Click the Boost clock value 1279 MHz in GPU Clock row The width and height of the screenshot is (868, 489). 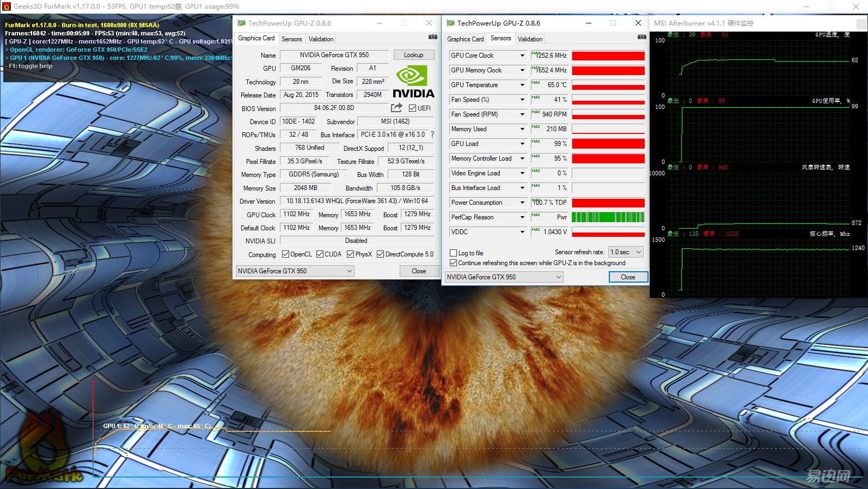[417, 215]
